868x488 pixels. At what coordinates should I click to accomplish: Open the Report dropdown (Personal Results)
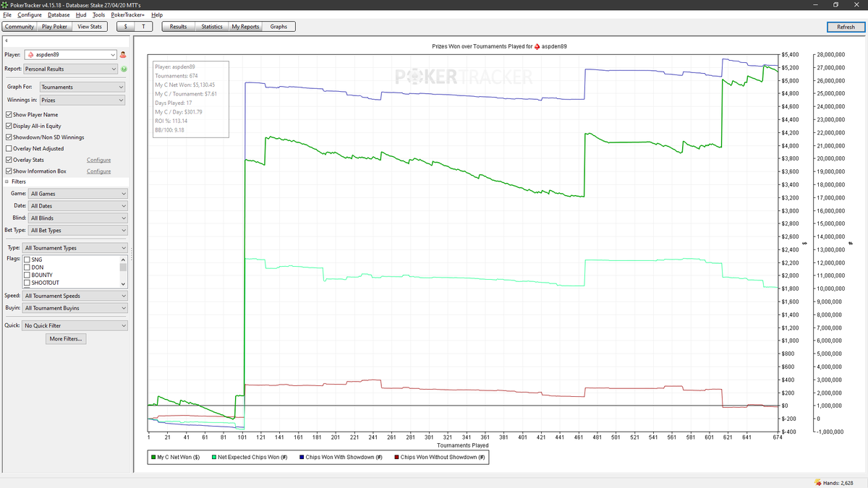click(x=70, y=69)
